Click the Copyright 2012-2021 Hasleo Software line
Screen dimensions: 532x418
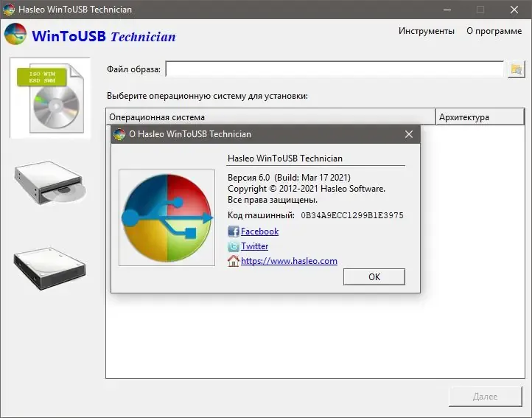click(x=307, y=189)
